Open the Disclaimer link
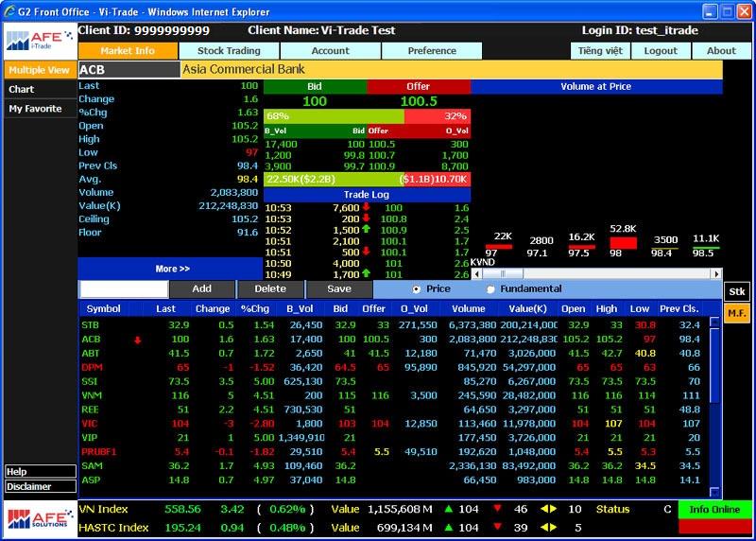The height and width of the screenshot is (541, 756). point(40,486)
